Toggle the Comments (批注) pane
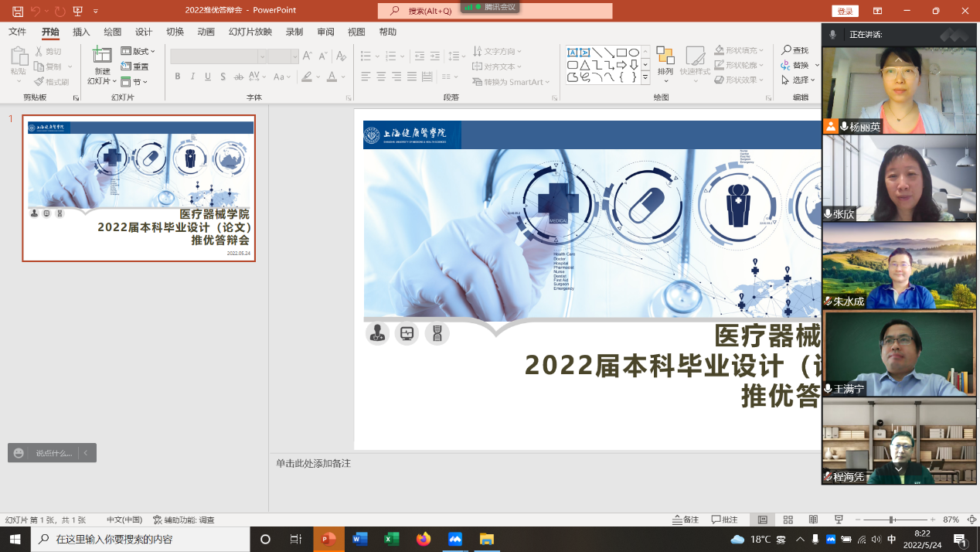 (x=724, y=520)
